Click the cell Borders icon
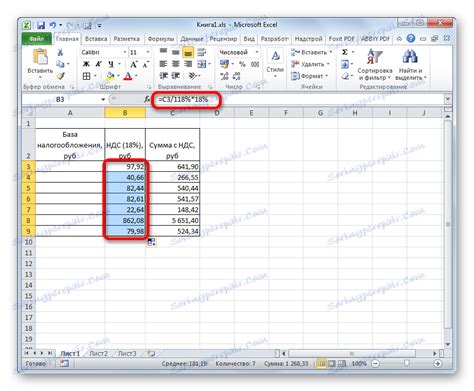 (86, 76)
